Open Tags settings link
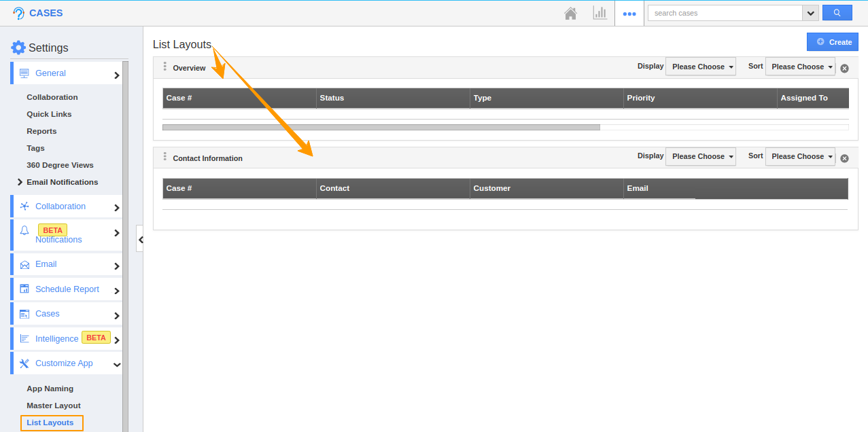 click(35, 148)
